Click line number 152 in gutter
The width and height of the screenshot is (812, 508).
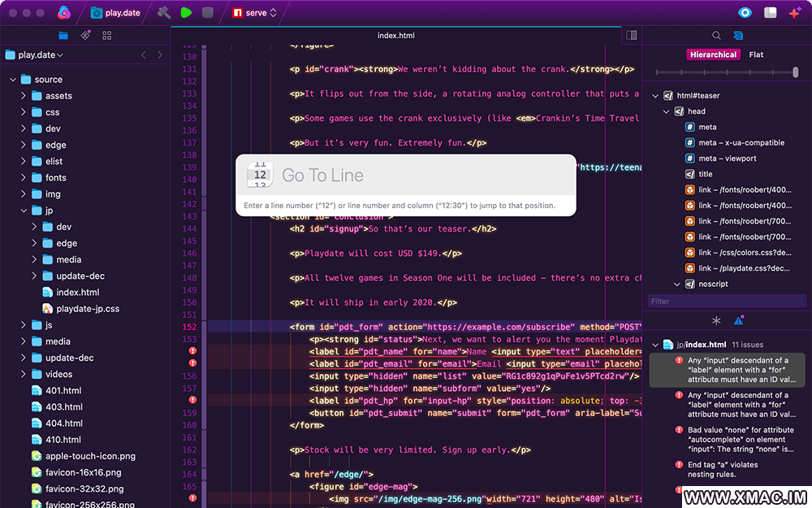[189, 327]
